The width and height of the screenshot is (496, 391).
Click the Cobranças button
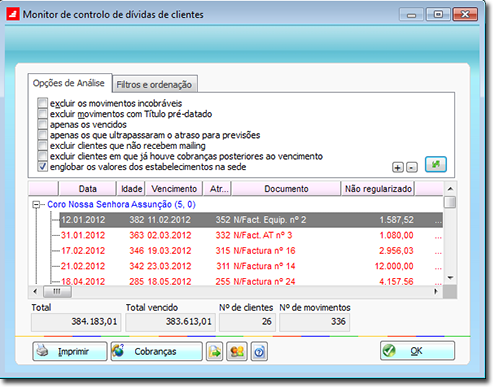tap(156, 351)
